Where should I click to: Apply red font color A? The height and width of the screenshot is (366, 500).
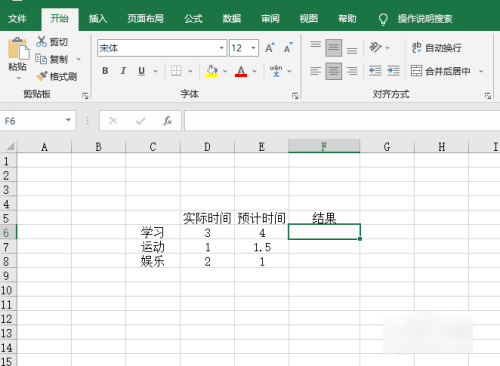click(241, 71)
